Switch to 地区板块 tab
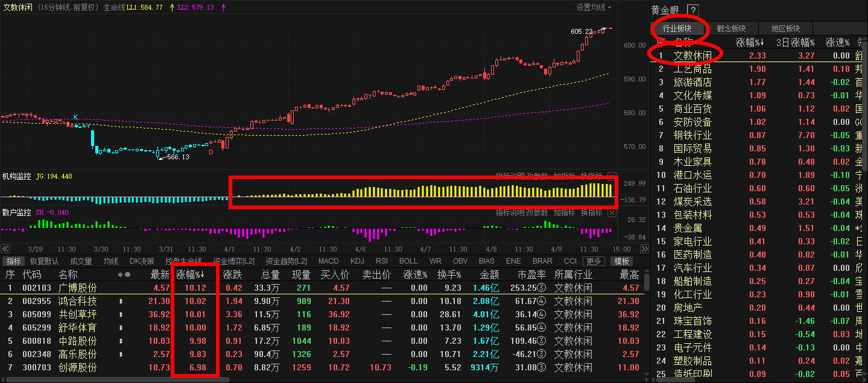The height and width of the screenshot is (383, 868). [x=785, y=28]
